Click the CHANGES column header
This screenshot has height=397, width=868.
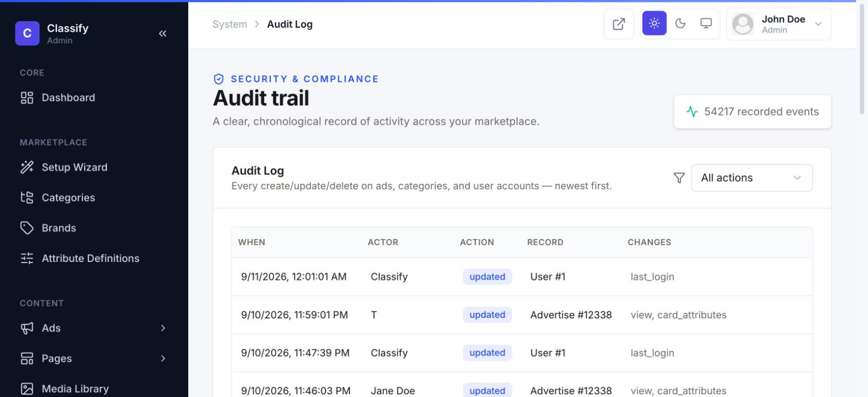pyautogui.click(x=649, y=243)
